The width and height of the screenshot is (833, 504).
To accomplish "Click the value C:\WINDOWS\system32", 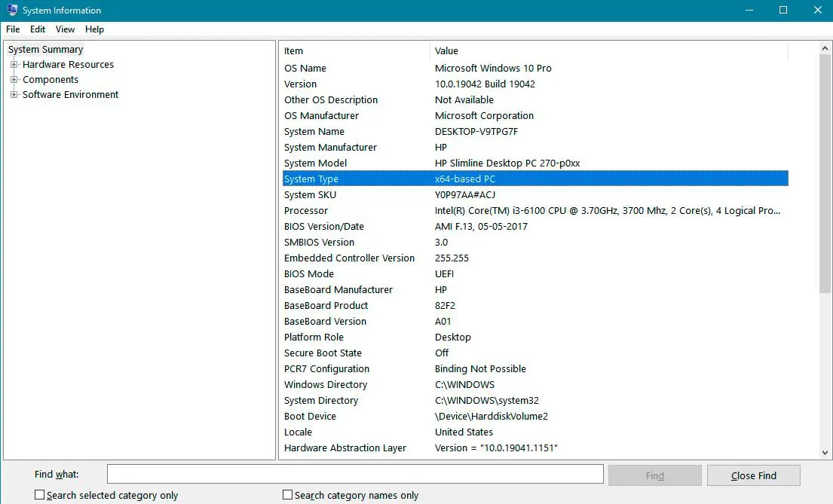I will click(x=487, y=401).
